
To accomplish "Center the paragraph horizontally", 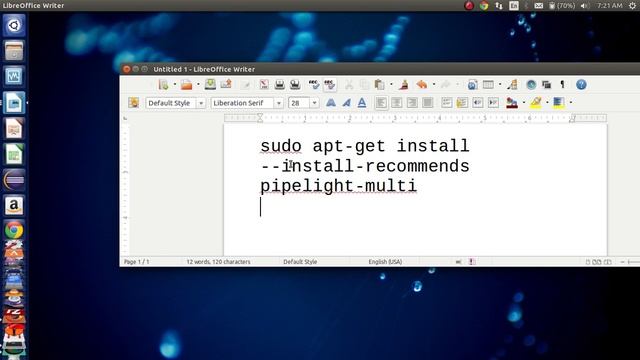I will tap(396, 102).
